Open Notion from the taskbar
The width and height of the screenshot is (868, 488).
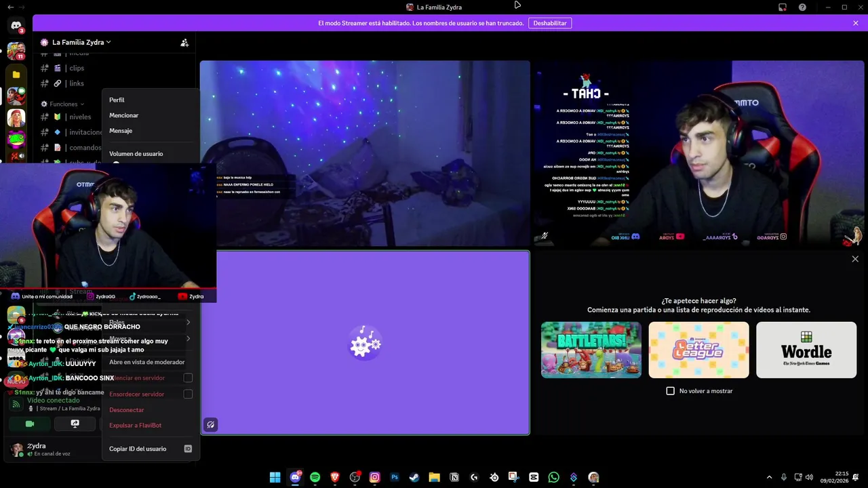pyautogui.click(x=454, y=477)
